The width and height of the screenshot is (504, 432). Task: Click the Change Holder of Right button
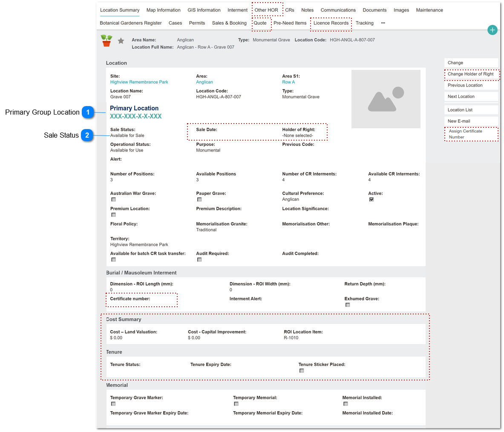(471, 74)
